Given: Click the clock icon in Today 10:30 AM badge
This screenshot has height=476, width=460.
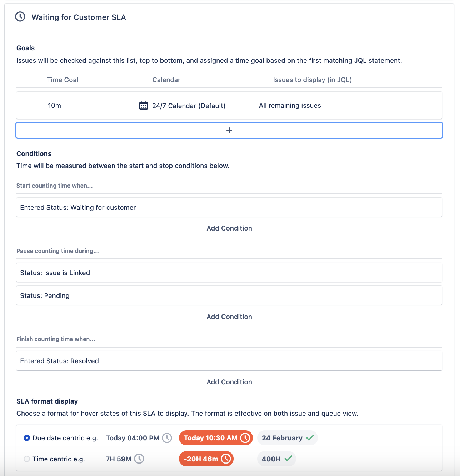Looking at the screenshot, I should click(x=245, y=438).
